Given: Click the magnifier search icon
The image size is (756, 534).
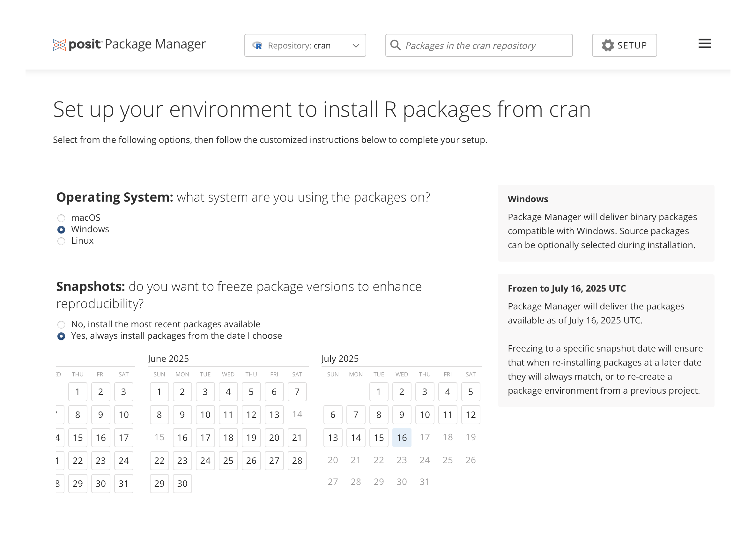Looking at the screenshot, I should [395, 45].
